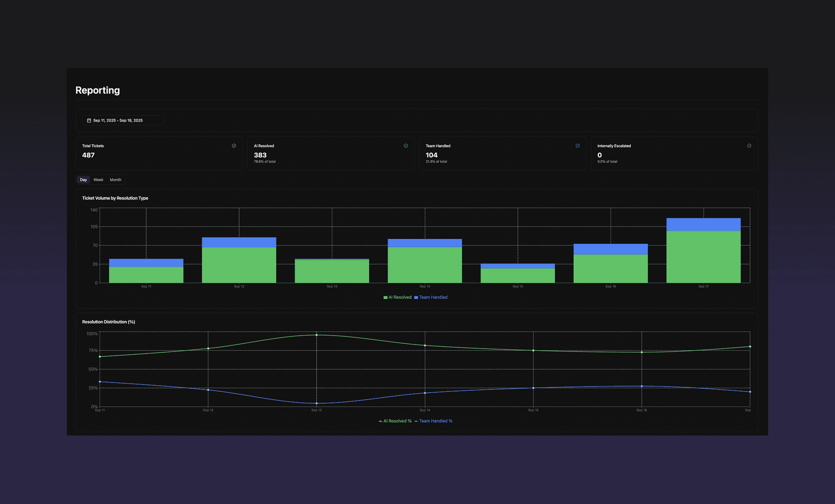Click the calendar icon in the date picker
Screen dimensions: 835x504
coord(89,120)
